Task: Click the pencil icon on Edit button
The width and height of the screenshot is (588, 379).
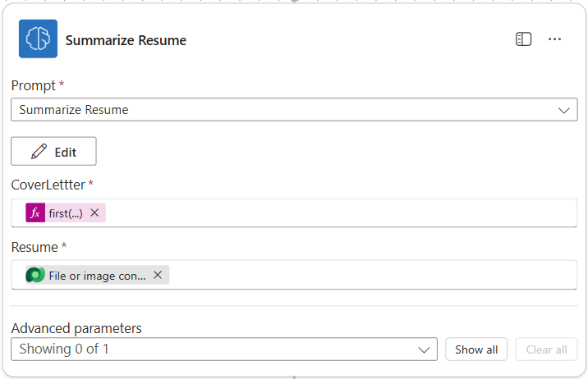Action: tap(39, 152)
